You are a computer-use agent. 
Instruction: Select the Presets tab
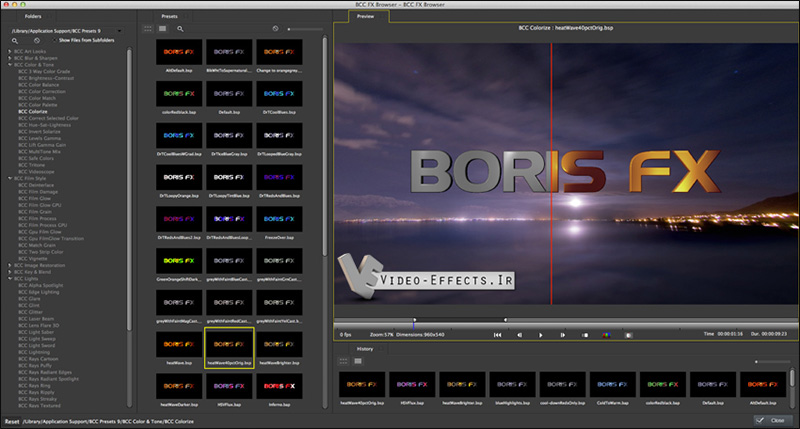click(169, 16)
